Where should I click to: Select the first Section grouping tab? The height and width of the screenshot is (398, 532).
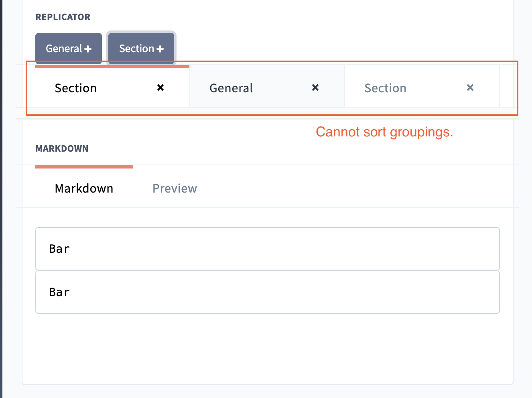coord(76,88)
